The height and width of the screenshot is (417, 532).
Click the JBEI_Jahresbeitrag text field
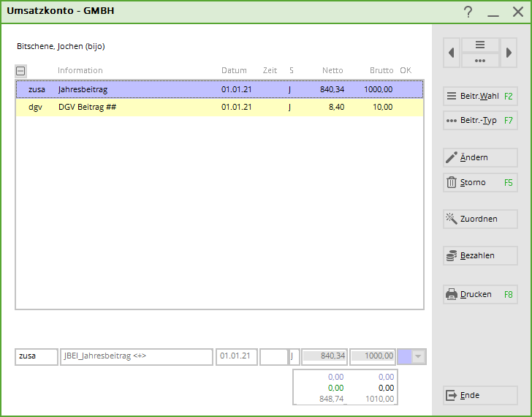point(136,356)
